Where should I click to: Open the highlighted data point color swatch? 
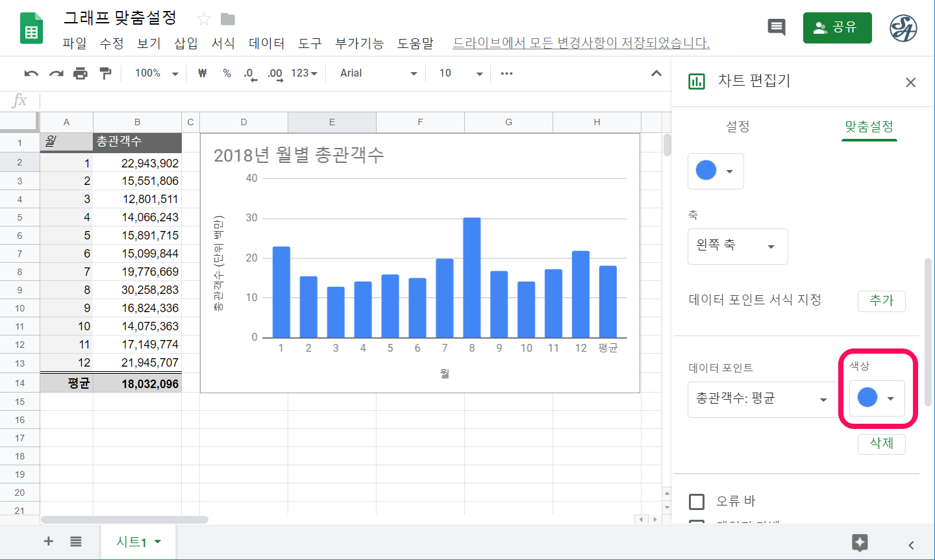[877, 398]
